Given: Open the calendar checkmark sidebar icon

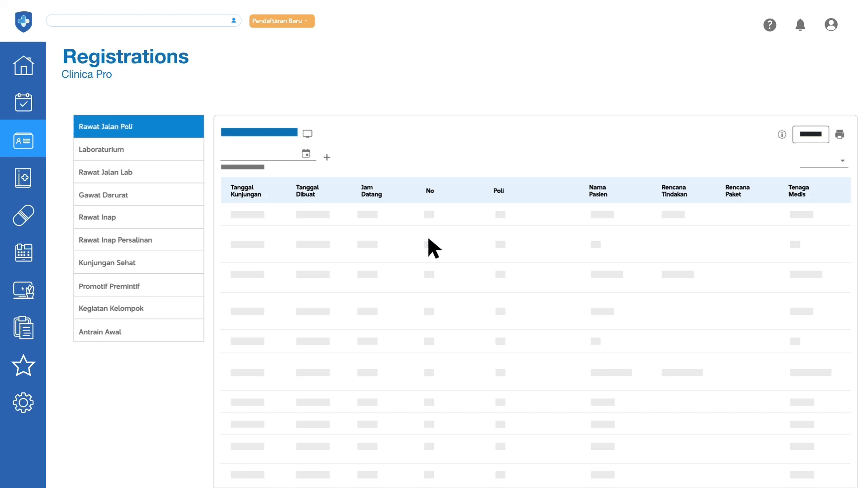Looking at the screenshot, I should [x=23, y=103].
